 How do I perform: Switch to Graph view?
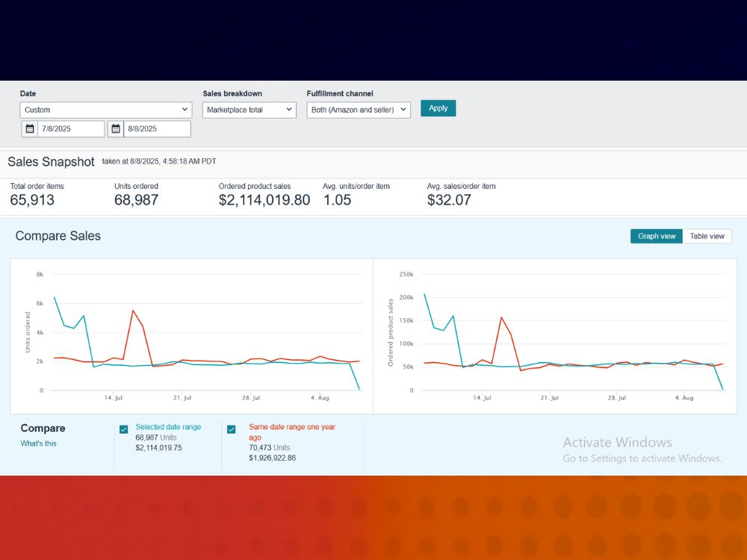click(x=657, y=236)
